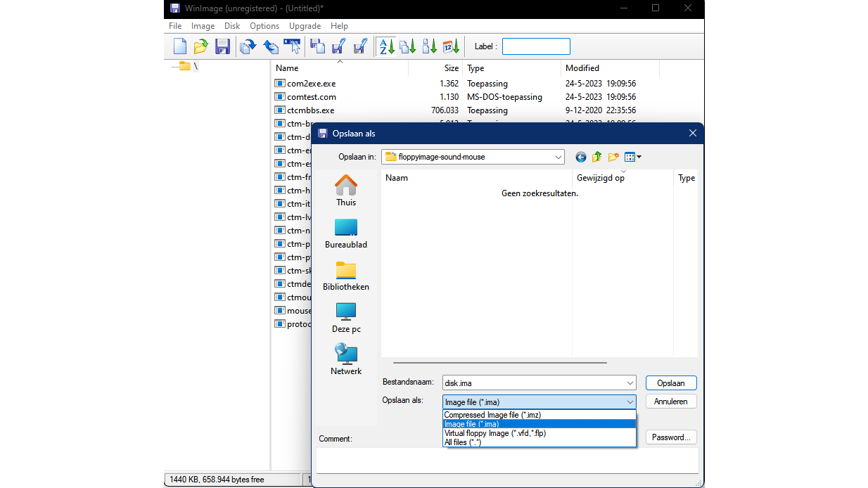Open Deze pc location
The height and width of the screenshot is (488, 868).
346,317
